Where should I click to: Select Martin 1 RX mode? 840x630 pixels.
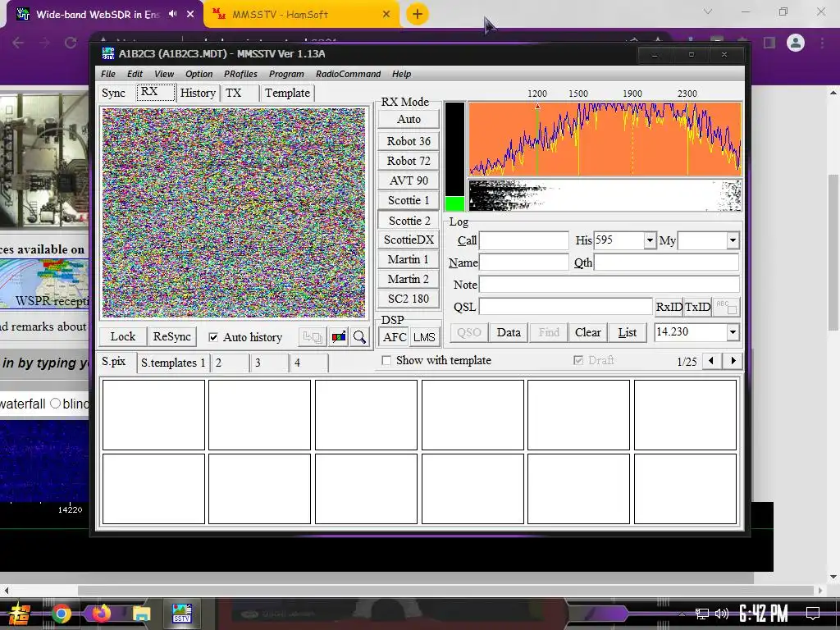[x=409, y=259]
